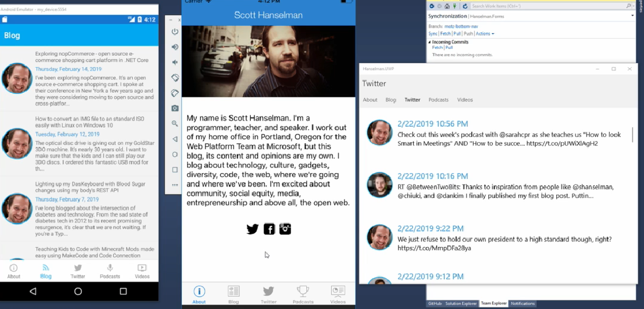This screenshot has width=644, height=309.
Task: Tap Android navigation bar home circle
Action: coord(78,291)
